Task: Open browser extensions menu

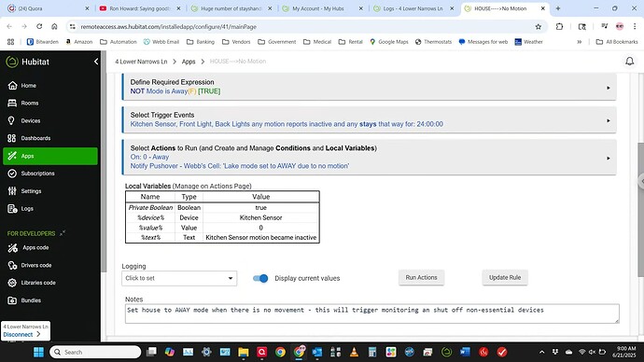Action: click(x=559, y=26)
